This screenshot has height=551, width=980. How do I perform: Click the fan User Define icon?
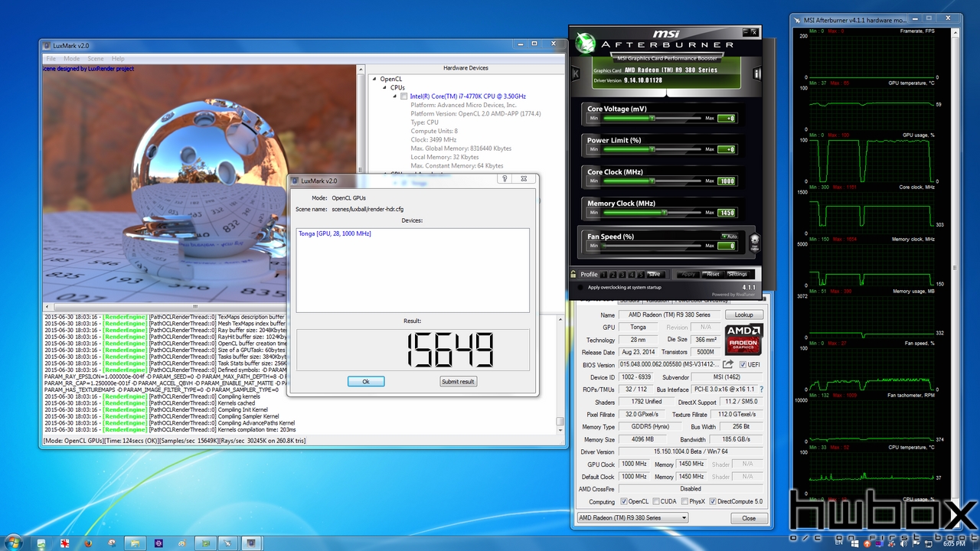[755, 243]
